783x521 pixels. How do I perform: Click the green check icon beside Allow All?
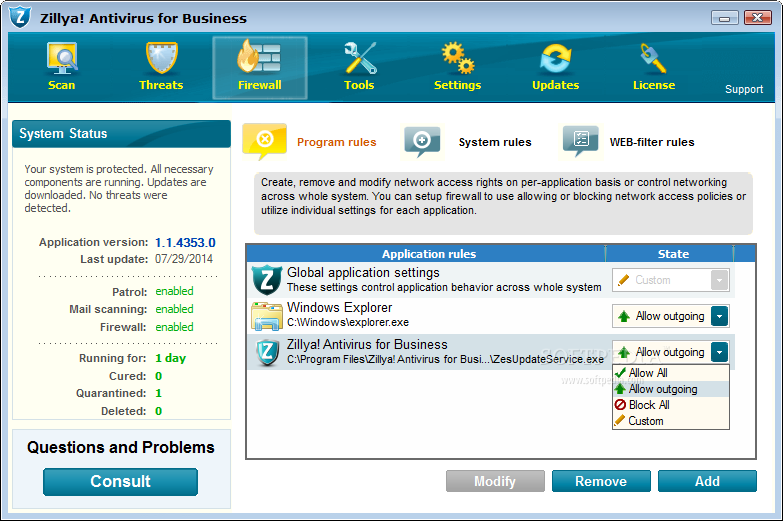click(620, 373)
